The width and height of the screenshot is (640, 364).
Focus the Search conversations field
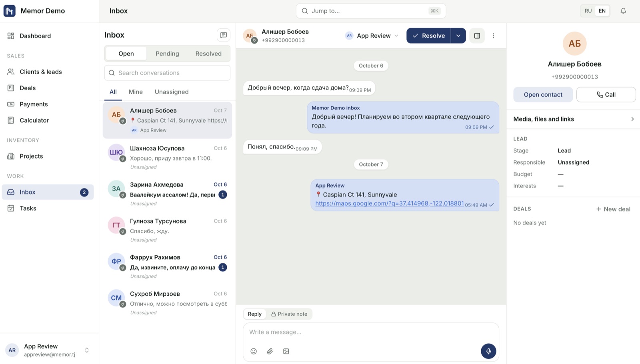tap(167, 73)
